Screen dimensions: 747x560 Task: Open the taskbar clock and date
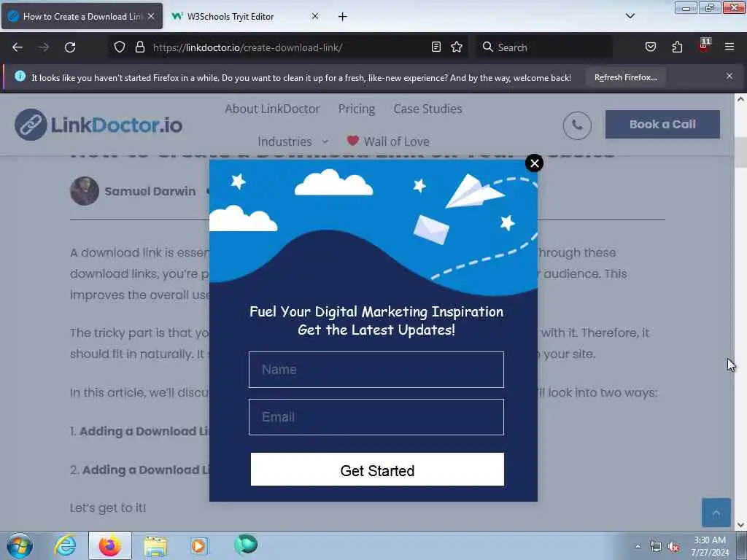coord(710,546)
